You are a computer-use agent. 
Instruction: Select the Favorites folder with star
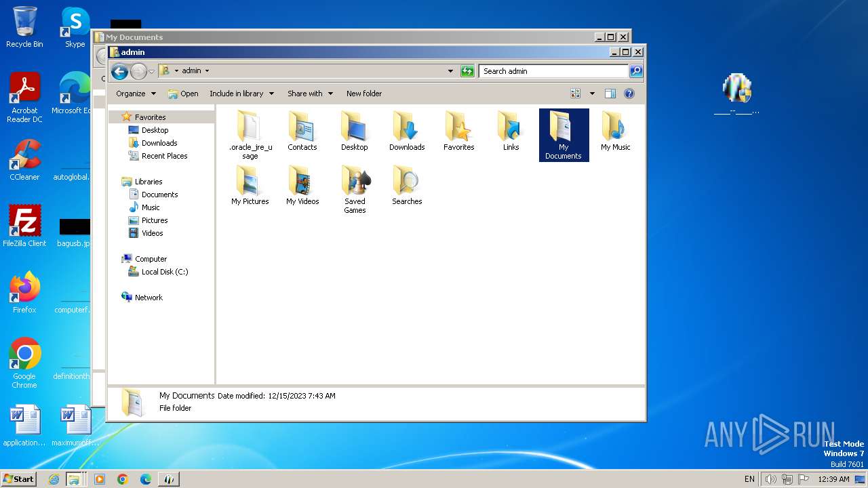[x=459, y=131]
